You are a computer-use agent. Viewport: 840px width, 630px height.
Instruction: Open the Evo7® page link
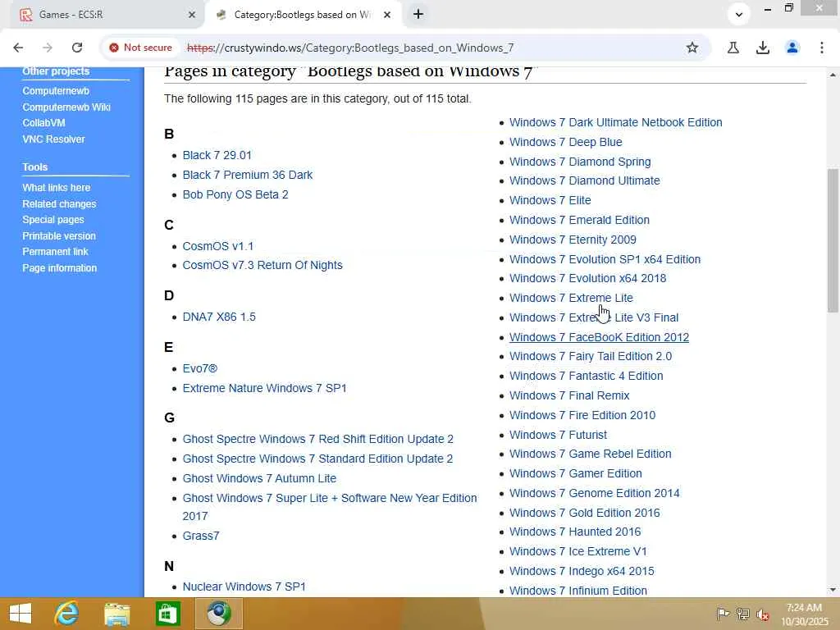point(200,368)
